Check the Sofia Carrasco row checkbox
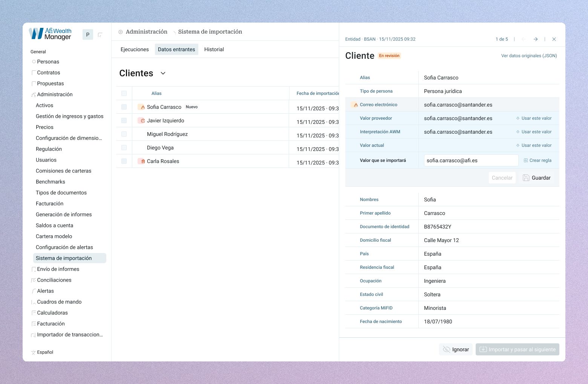 (124, 107)
